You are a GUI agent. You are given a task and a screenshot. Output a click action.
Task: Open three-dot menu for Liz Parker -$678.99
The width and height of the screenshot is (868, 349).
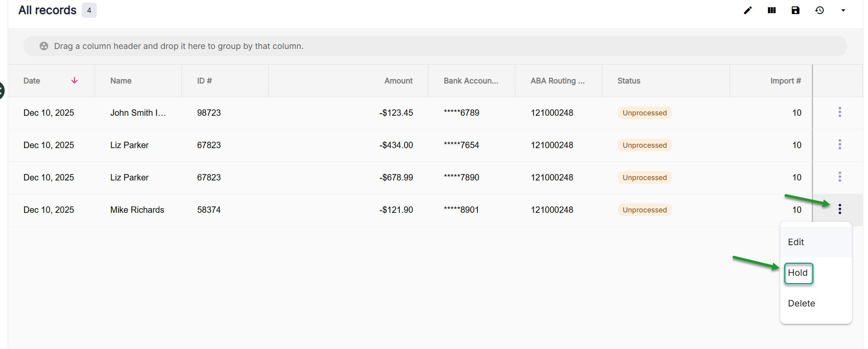click(839, 177)
